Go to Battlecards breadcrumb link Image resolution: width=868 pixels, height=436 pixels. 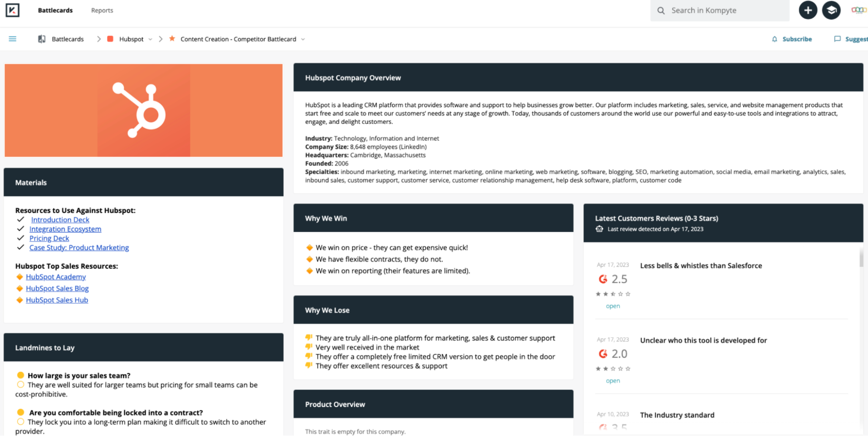[68, 39]
